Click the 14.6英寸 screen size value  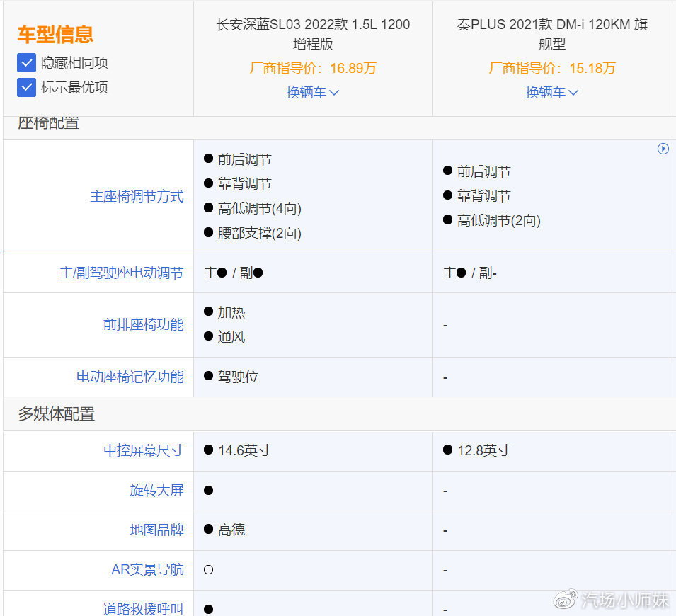[244, 451]
